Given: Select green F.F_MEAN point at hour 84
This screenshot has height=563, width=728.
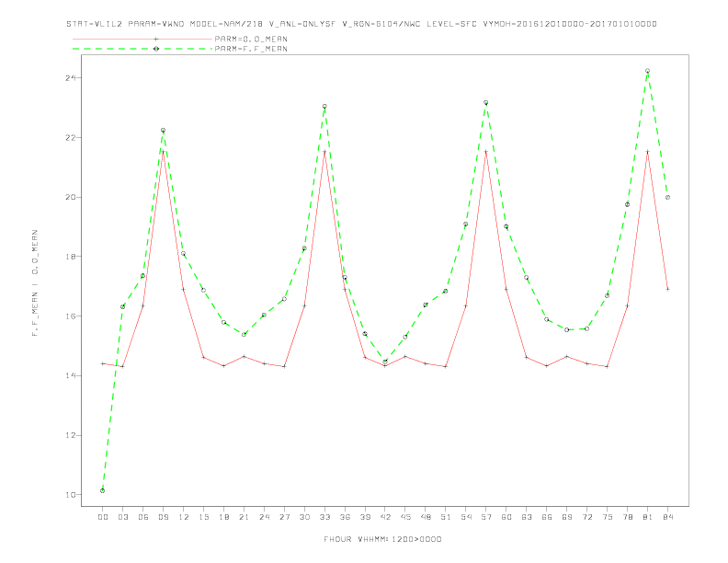Looking at the screenshot, I should click(x=667, y=198).
